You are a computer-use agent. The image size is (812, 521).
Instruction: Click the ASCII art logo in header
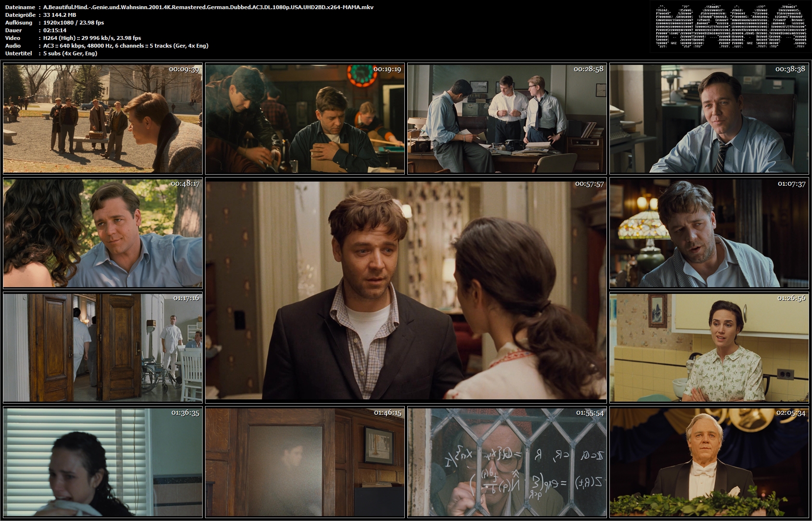coord(731,26)
